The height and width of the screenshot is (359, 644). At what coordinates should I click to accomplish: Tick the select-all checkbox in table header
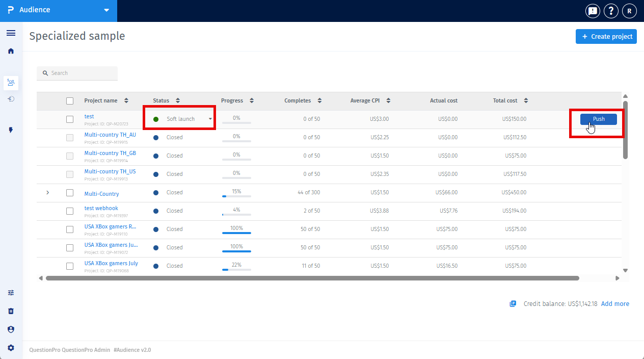tap(70, 101)
